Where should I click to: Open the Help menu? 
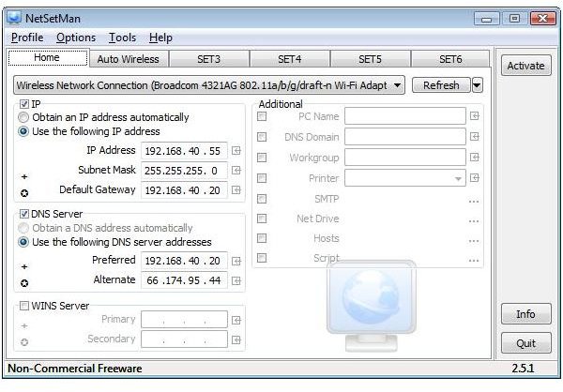coord(160,38)
